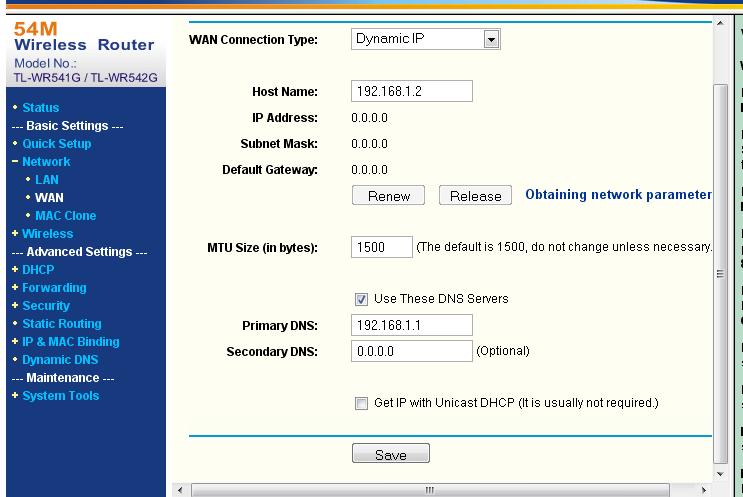Open the Dynamic DNS page
Screen dimensions: 743x497
coord(60,360)
